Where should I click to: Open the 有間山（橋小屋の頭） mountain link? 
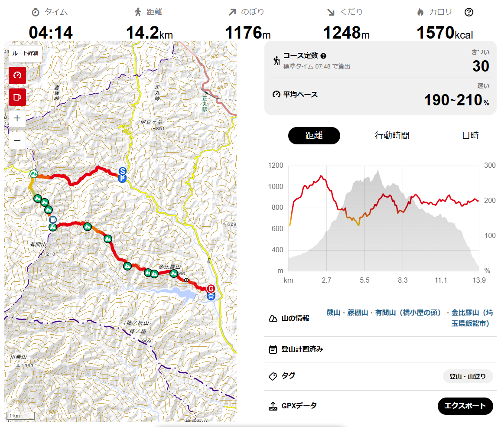click(408, 313)
